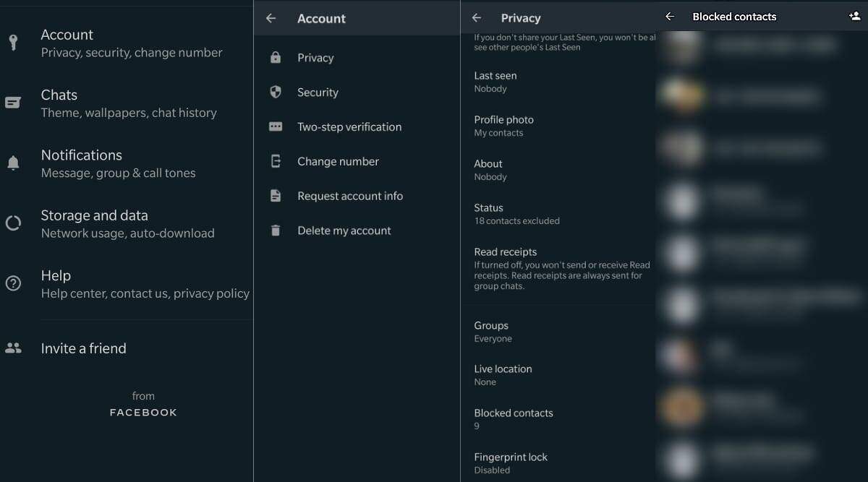Screen dimensions: 868x482
Task: Tap the Help question mark icon
Action: point(13,283)
